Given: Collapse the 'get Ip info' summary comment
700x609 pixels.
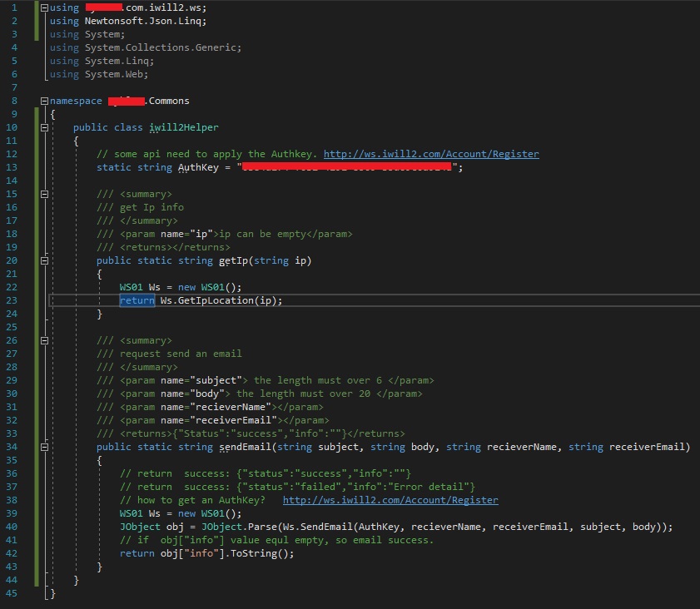Looking at the screenshot, I should [x=44, y=194].
